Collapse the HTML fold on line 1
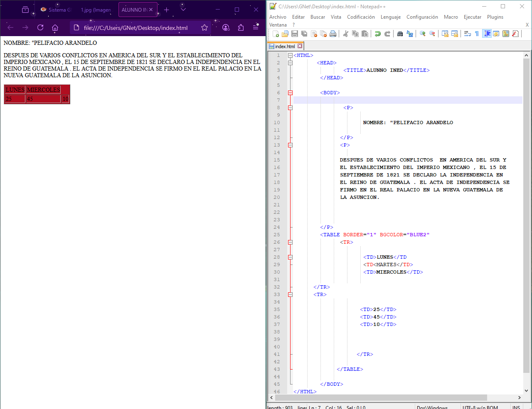Image resolution: width=532 pixels, height=409 pixels. tap(290, 55)
